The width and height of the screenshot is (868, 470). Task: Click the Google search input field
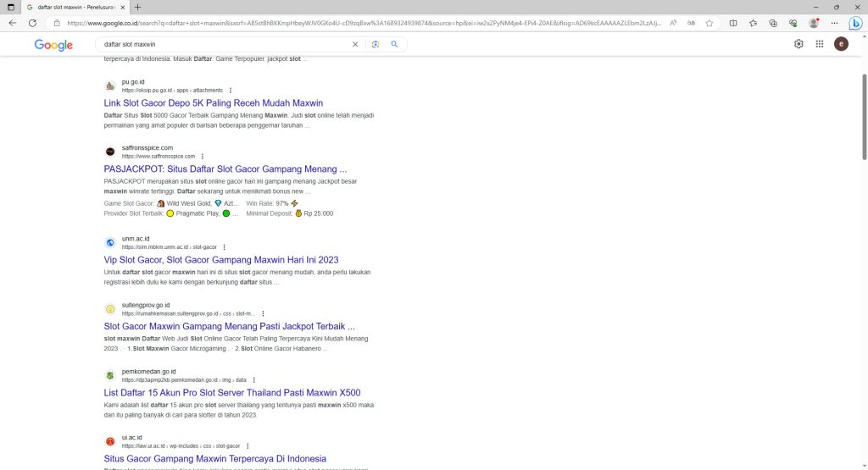[x=224, y=44]
